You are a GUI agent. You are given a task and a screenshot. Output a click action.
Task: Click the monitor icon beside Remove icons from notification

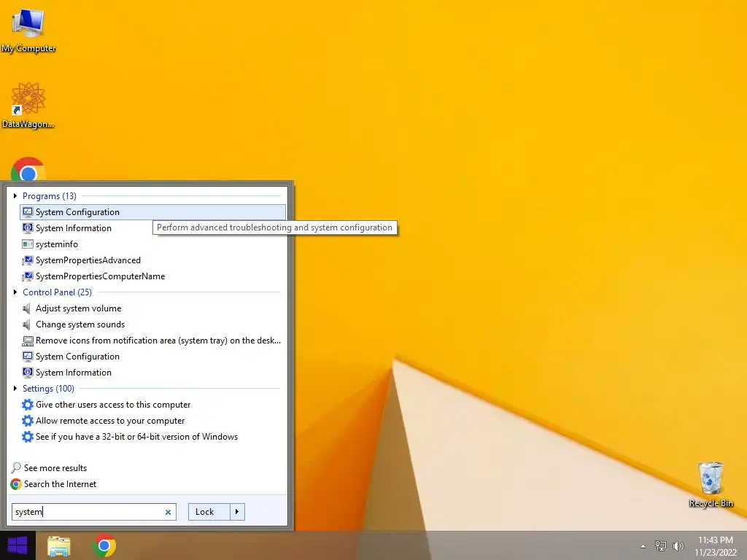tap(28, 341)
